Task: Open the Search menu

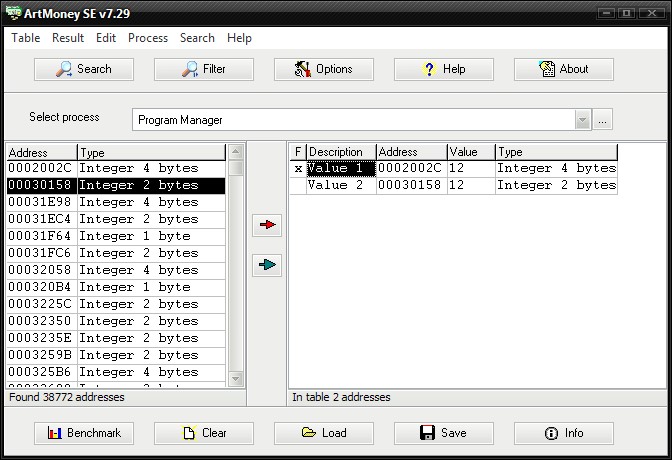Action: (x=197, y=38)
